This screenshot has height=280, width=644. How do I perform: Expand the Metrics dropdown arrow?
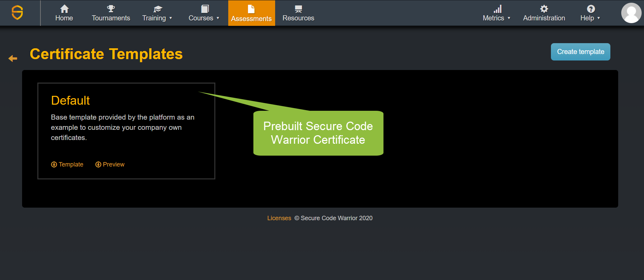509,18
